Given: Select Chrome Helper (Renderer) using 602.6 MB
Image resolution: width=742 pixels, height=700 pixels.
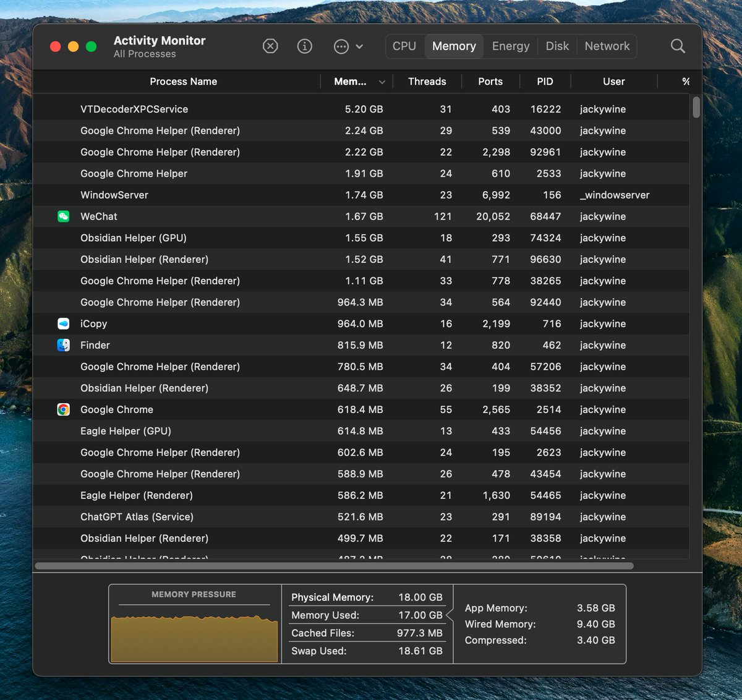Looking at the screenshot, I should [x=360, y=453].
